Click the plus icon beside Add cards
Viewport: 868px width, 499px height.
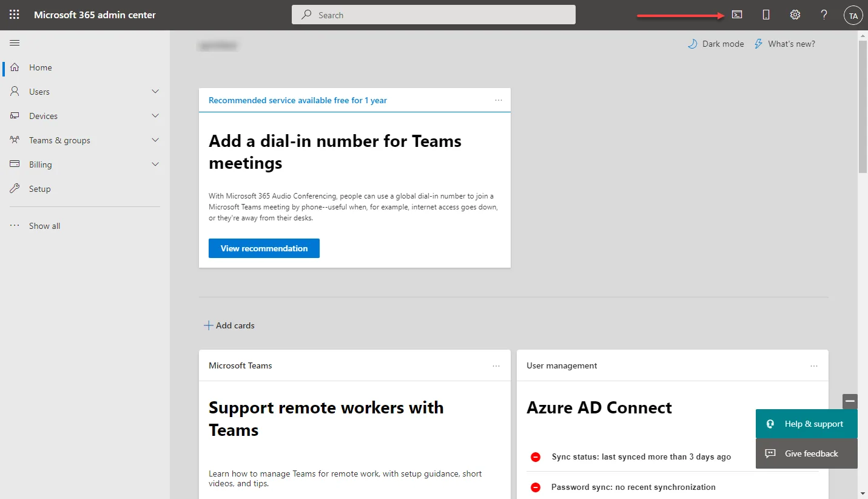tap(208, 325)
